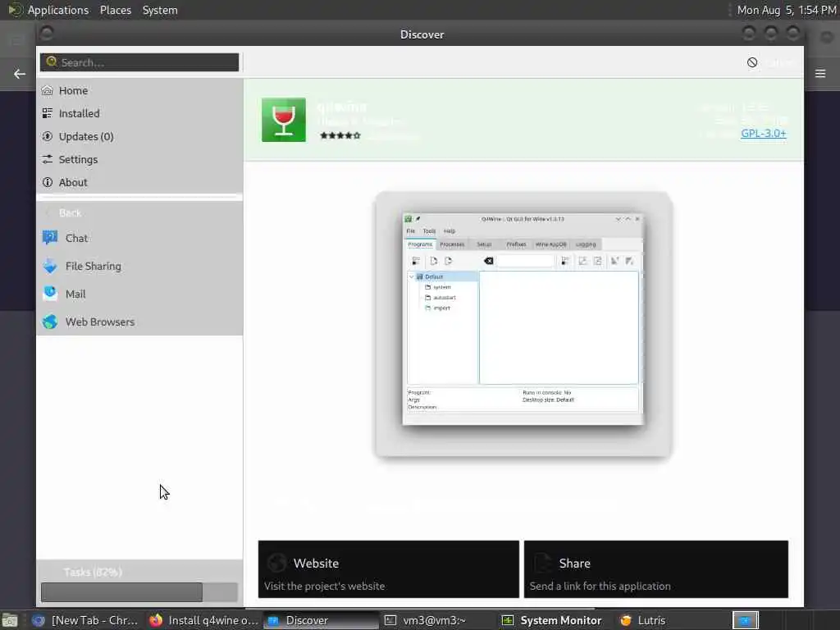Screen dimensions: 840x630
Task: Click the q4wine star rating
Action: click(x=340, y=135)
